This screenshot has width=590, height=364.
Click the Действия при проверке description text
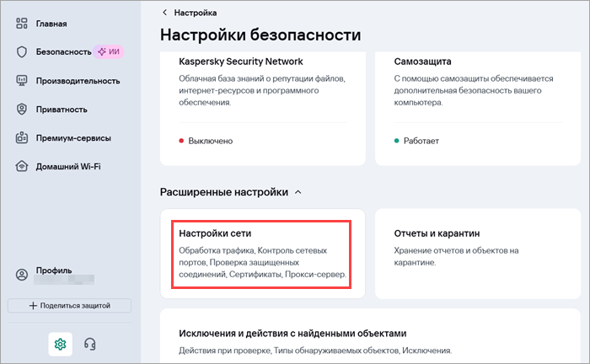click(315, 351)
